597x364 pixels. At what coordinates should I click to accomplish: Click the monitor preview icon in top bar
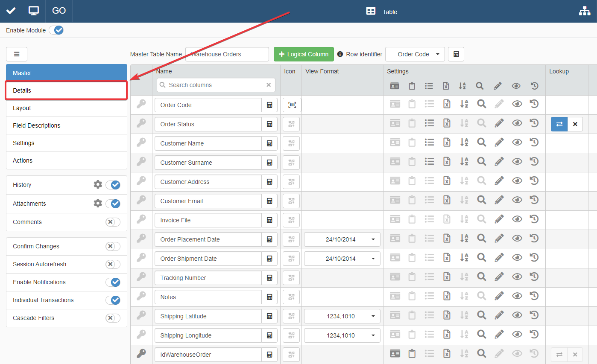[x=33, y=11]
